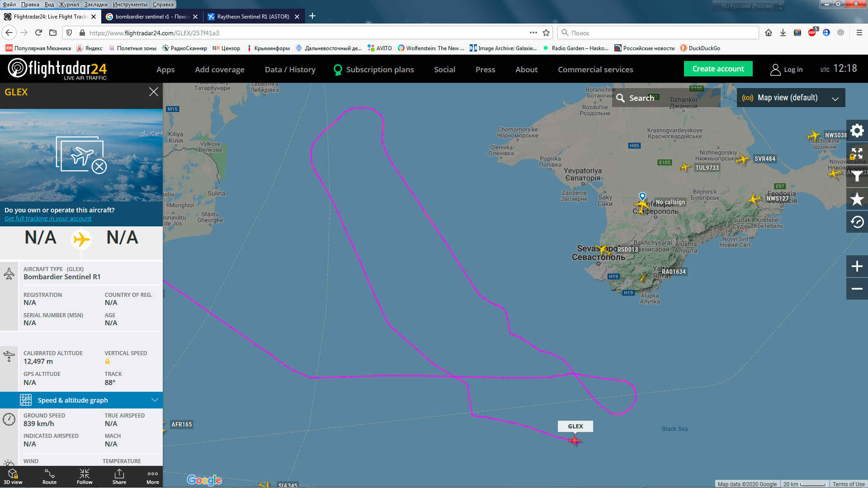Bookmark this page with star icon
Image resolution: width=868 pixels, height=488 pixels.
546,33
